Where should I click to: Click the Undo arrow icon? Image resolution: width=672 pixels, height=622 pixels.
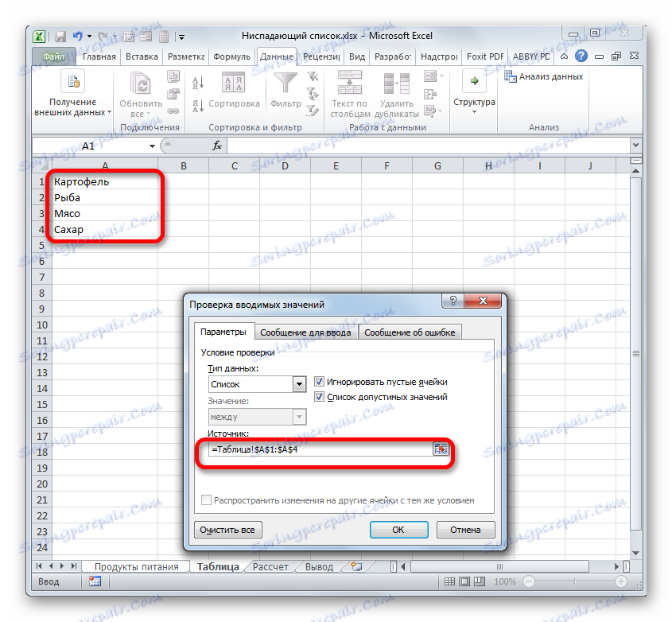point(78,37)
